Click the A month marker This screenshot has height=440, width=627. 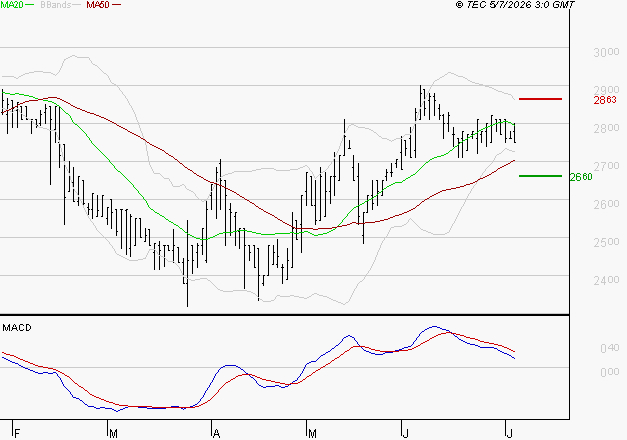point(216,434)
